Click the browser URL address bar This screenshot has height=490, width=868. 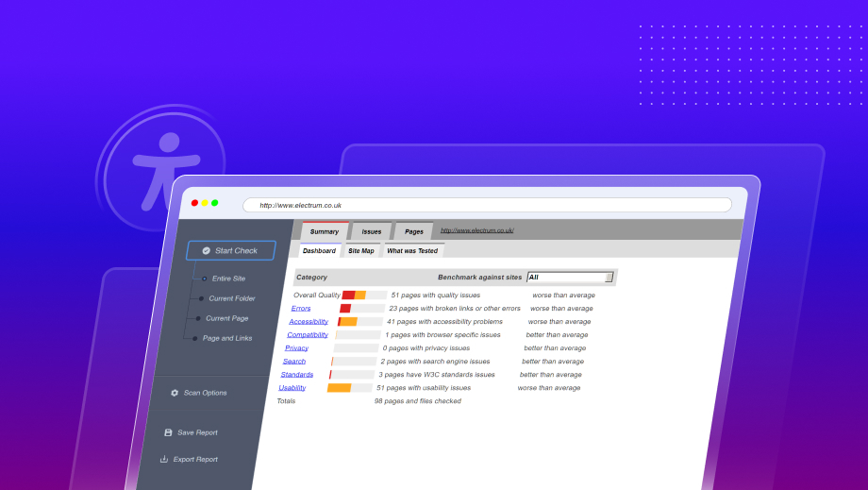coord(487,205)
